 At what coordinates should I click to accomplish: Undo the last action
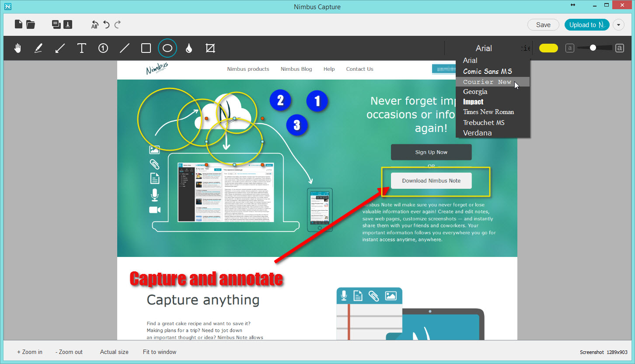point(106,24)
